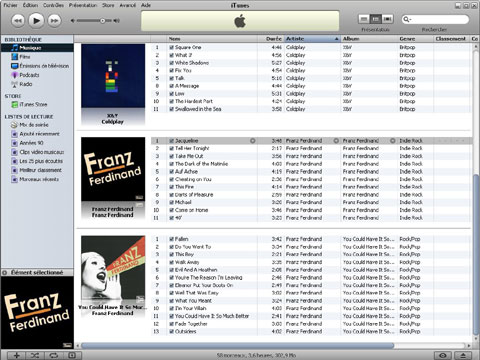
Task: Toggle artwork viewer button
Action: (x=72, y=355)
